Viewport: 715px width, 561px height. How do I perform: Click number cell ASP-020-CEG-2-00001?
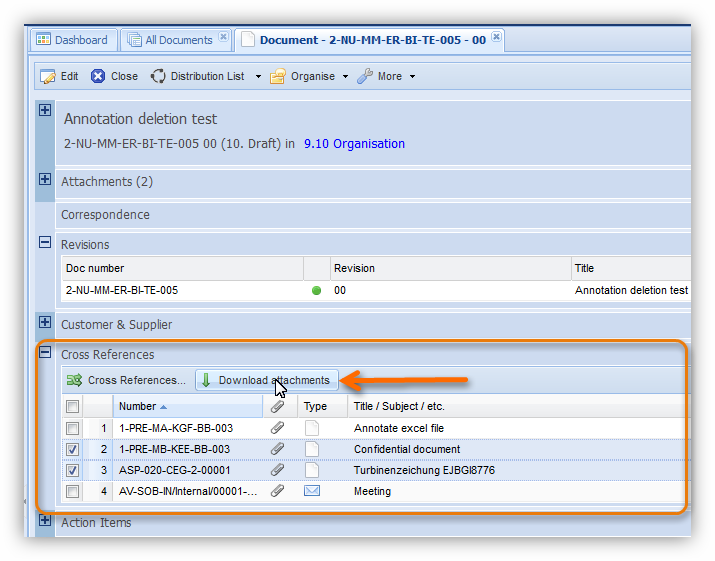(175, 470)
